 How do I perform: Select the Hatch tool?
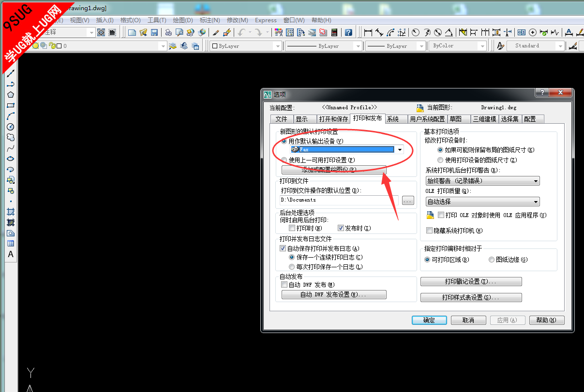11,212
